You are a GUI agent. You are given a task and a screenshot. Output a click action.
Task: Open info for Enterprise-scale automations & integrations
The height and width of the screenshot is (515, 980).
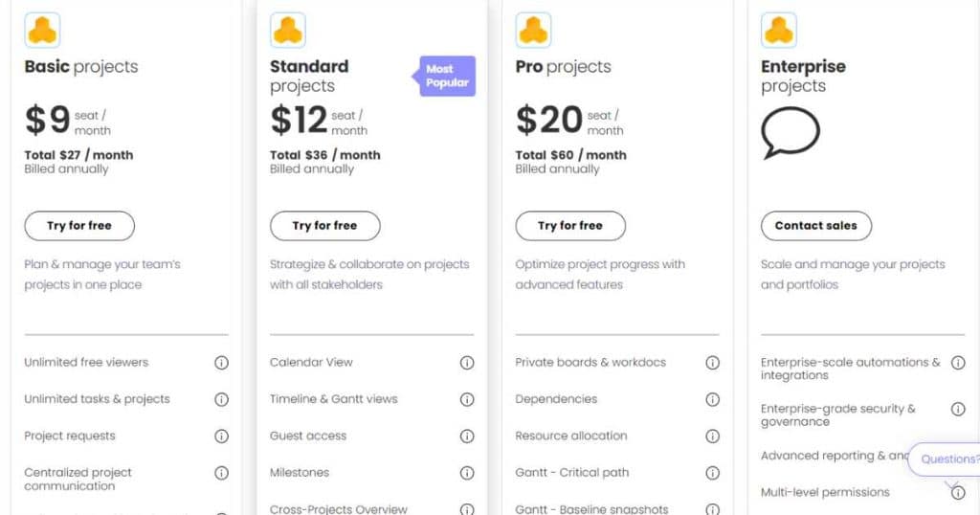pos(958,363)
